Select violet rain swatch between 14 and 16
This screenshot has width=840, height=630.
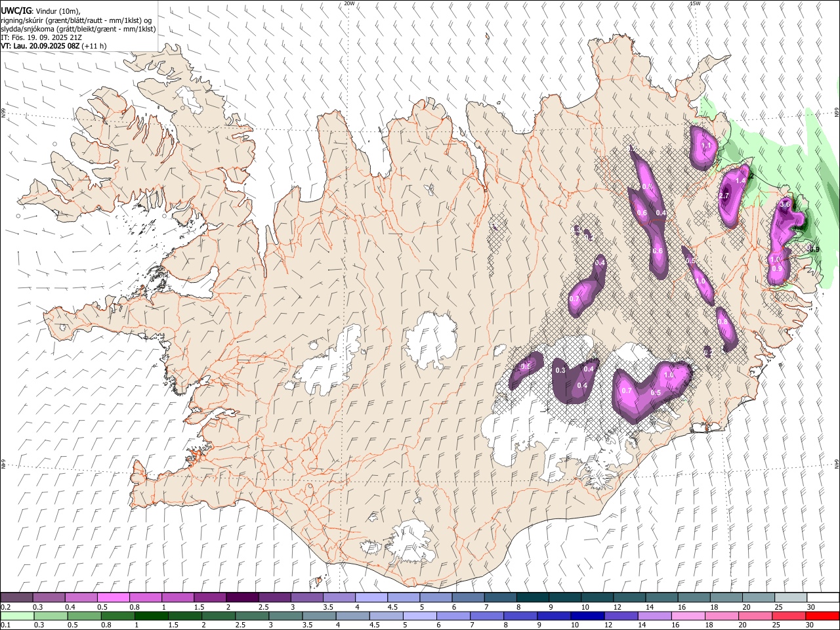(654, 616)
